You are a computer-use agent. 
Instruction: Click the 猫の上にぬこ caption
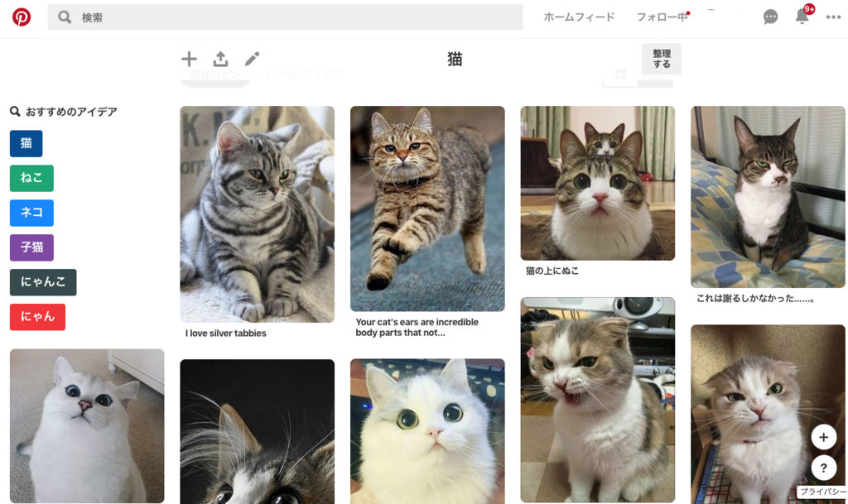(552, 271)
